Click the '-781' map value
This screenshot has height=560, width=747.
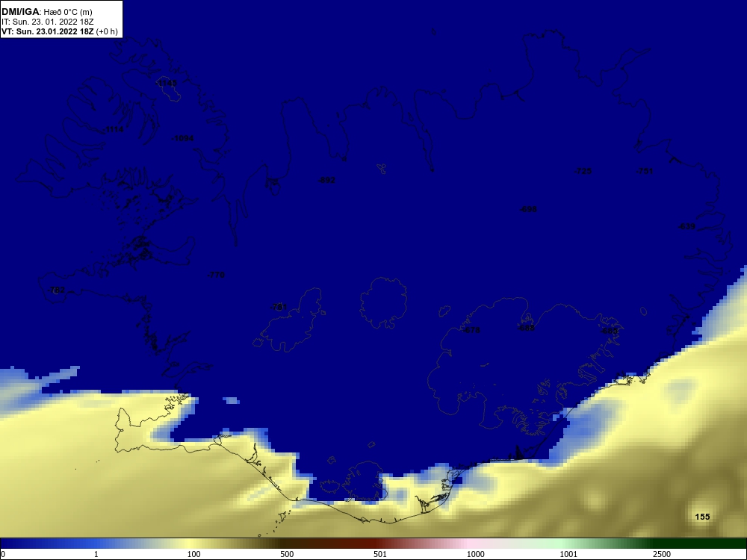[x=279, y=307]
